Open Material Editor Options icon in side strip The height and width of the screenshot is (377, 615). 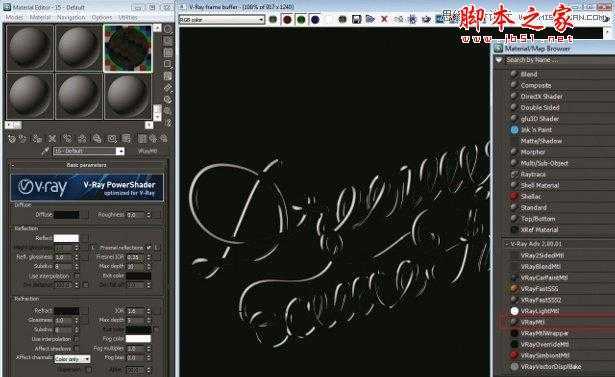(168, 100)
